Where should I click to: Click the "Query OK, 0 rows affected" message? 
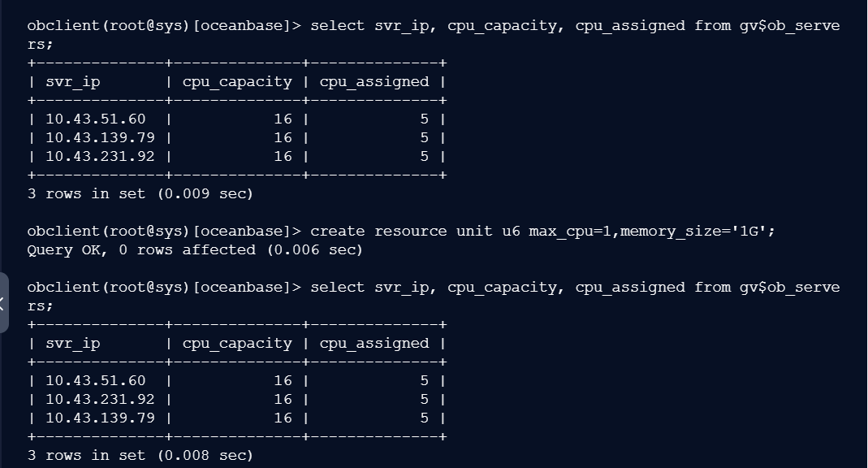click(195, 250)
